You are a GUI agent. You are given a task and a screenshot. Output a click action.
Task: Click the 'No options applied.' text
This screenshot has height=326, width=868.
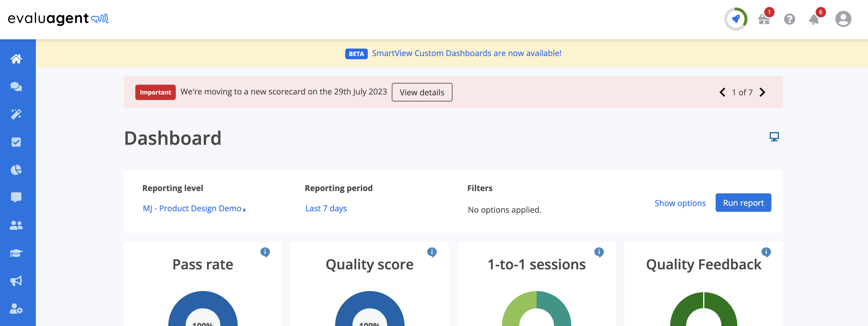click(505, 210)
